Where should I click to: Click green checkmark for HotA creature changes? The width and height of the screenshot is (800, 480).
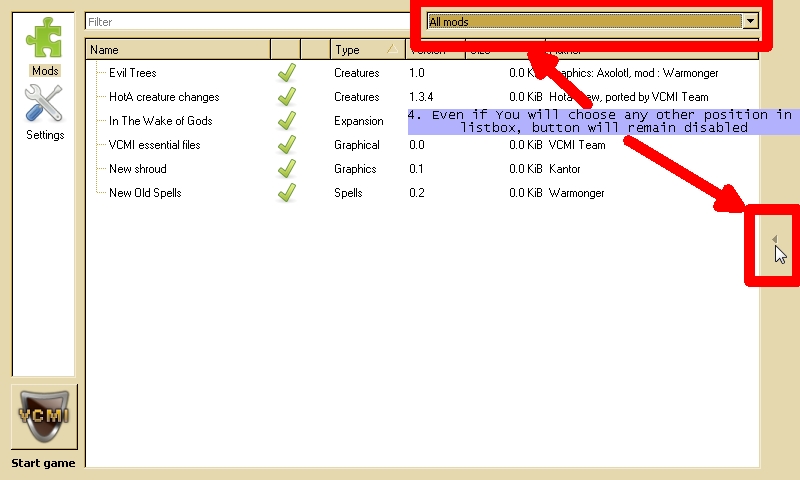286,97
